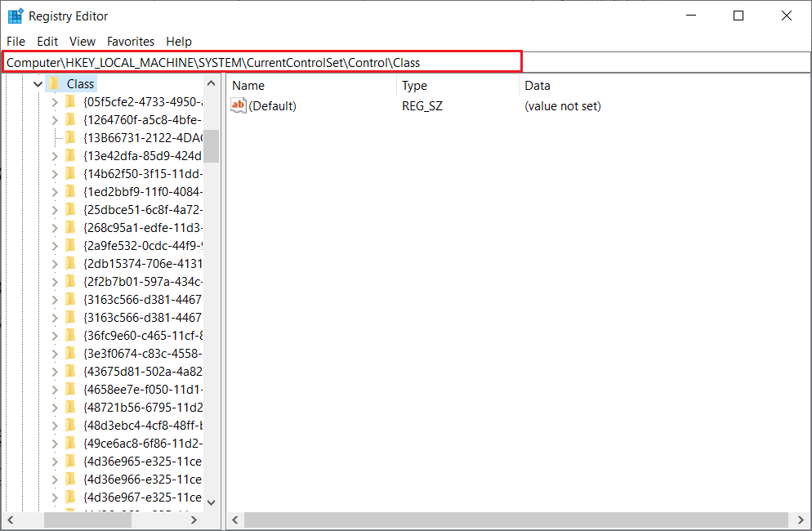
Task: Click folder icon next to {36fc9e60-c465-11cf key
Action: [71, 335]
